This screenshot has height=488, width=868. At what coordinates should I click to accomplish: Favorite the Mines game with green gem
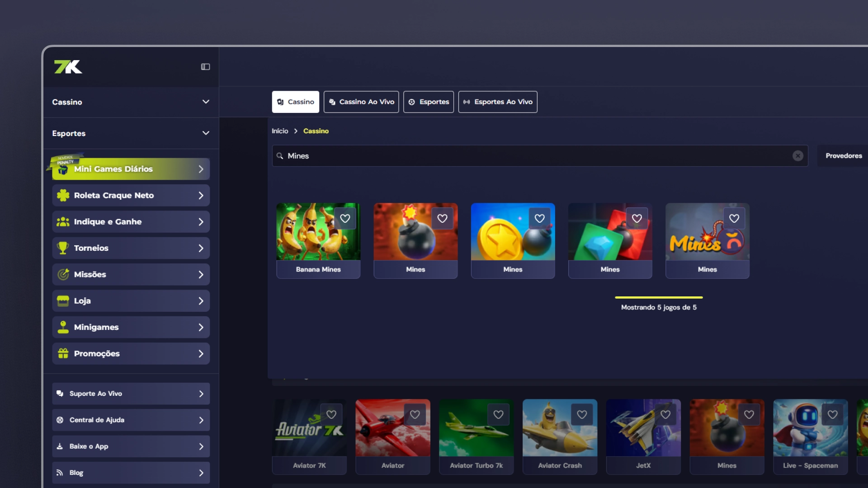(637, 219)
